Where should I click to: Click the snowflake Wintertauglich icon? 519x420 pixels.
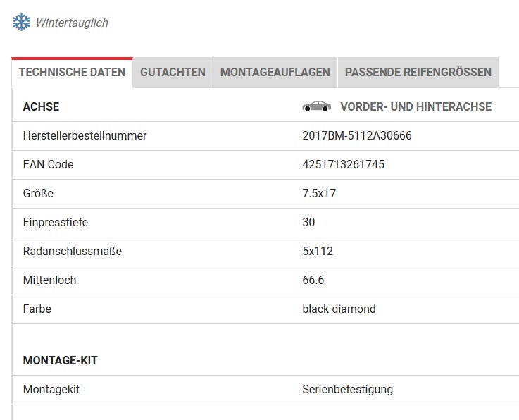point(21,23)
